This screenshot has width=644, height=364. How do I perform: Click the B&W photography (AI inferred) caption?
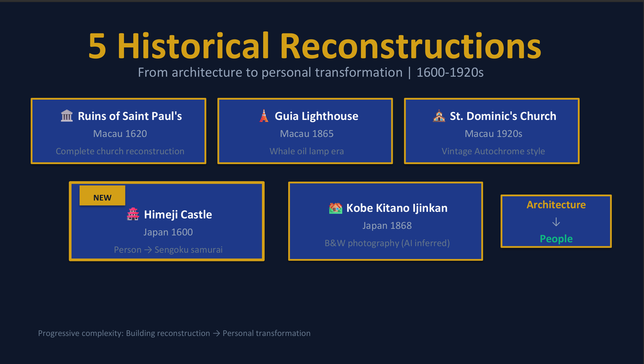[387, 243]
